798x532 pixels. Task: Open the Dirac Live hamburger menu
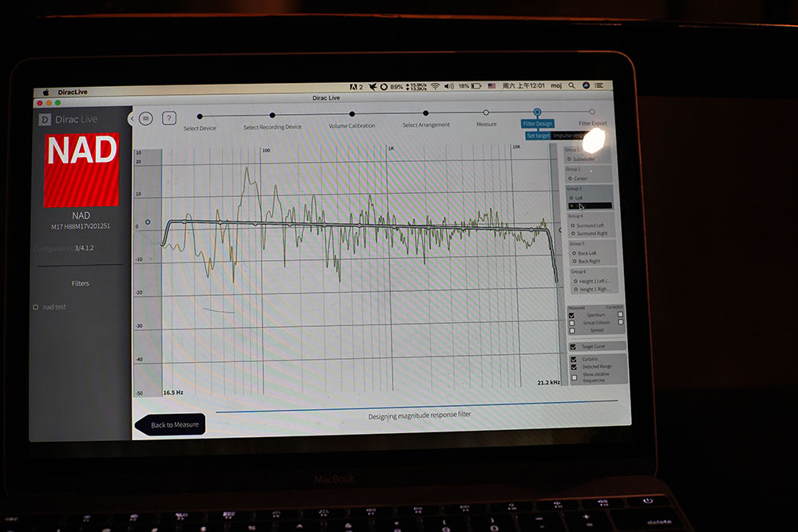[145, 119]
